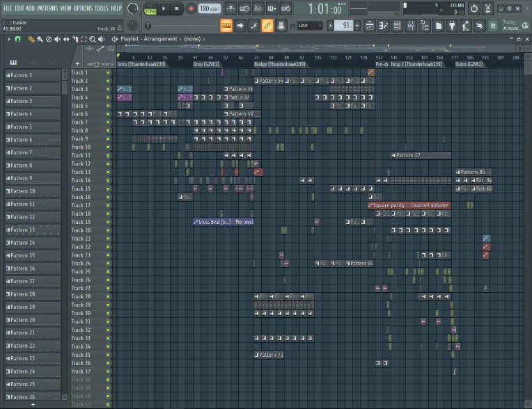
Task: Open the PATTERNS menu
Action: coord(47,8)
